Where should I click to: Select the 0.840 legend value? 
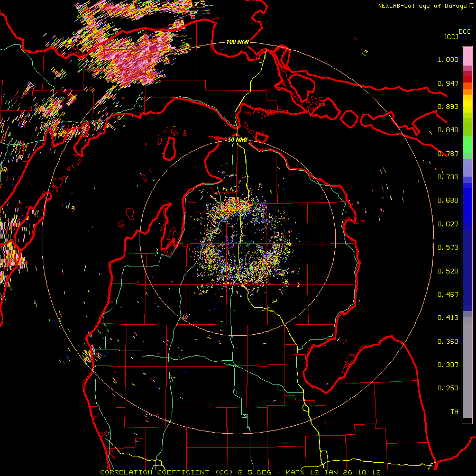pyautogui.click(x=448, y=130)
